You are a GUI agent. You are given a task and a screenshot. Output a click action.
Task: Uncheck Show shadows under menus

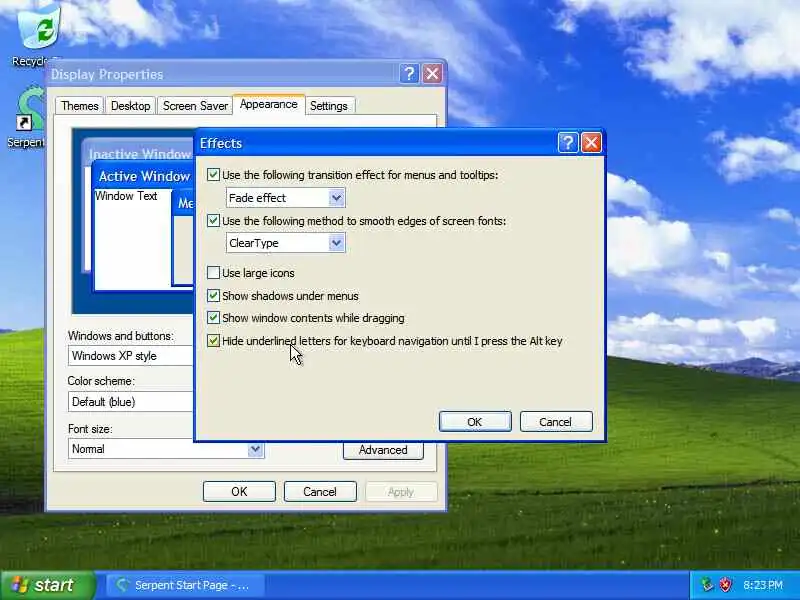(213, 296)
